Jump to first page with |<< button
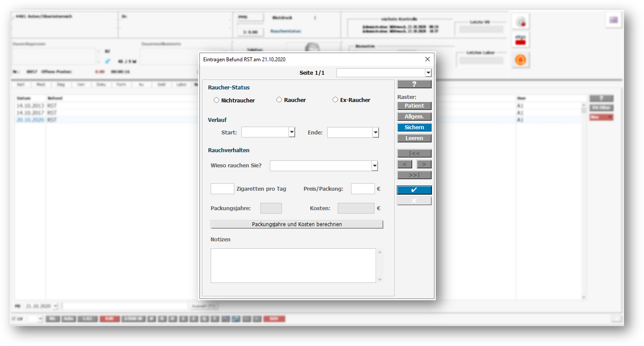 coord(414,153)
